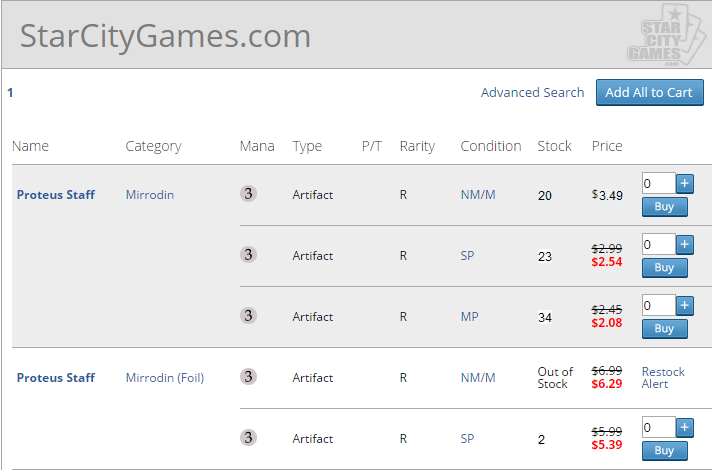Click mana cost 3 icon in first row
712x470 pixels.
tap(248, 194)
